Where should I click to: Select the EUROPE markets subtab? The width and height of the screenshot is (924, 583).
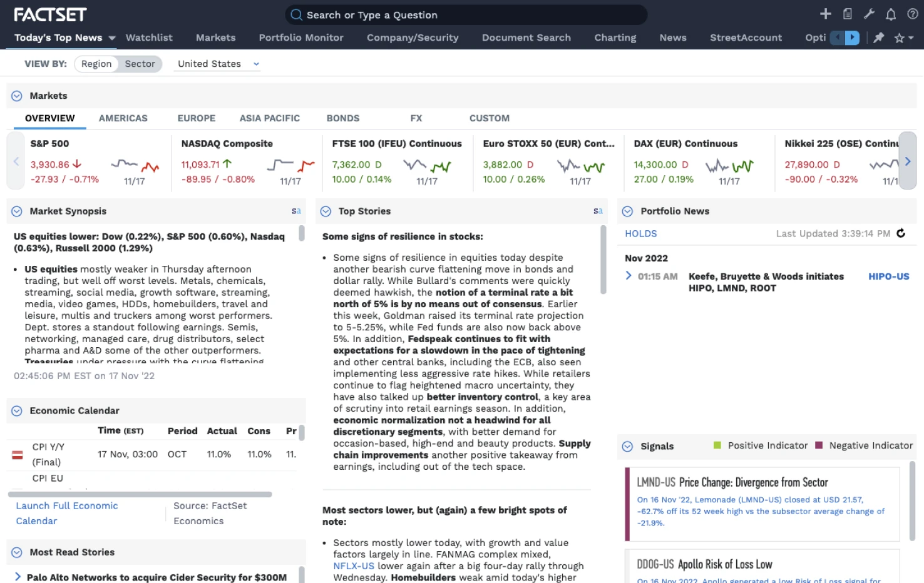pyautogui.click(x=197, y=118)
